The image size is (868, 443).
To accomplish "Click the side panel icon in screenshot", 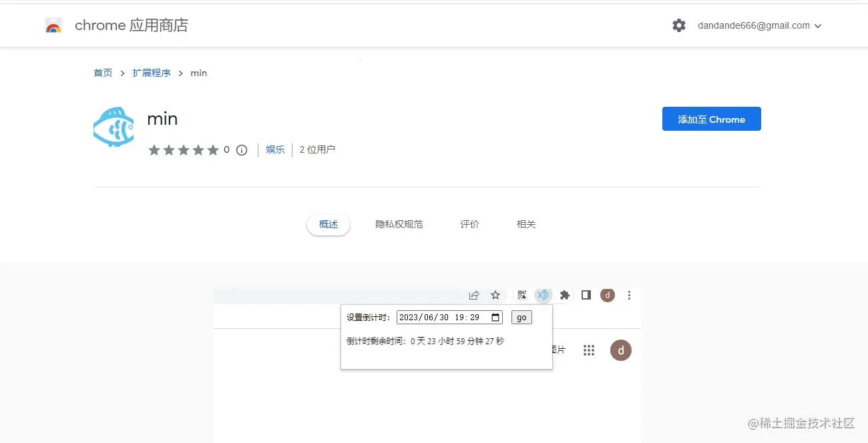I will click(x=586, y=295).
